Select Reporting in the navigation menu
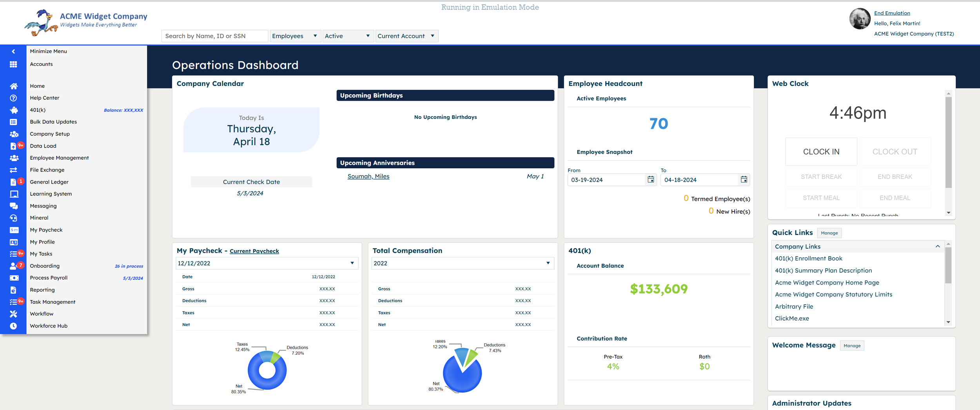Image resolution: width=980 pixels, height=410 pixels. (x=42, y=290)
